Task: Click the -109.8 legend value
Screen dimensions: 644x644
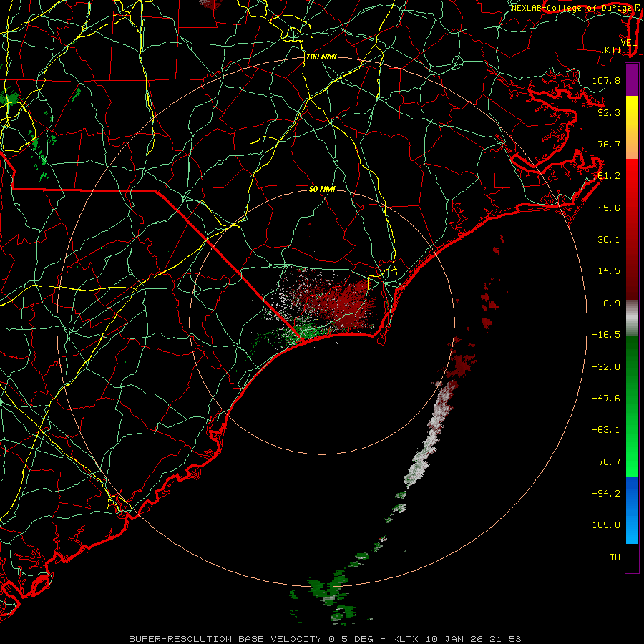Action: pos(603,525)
